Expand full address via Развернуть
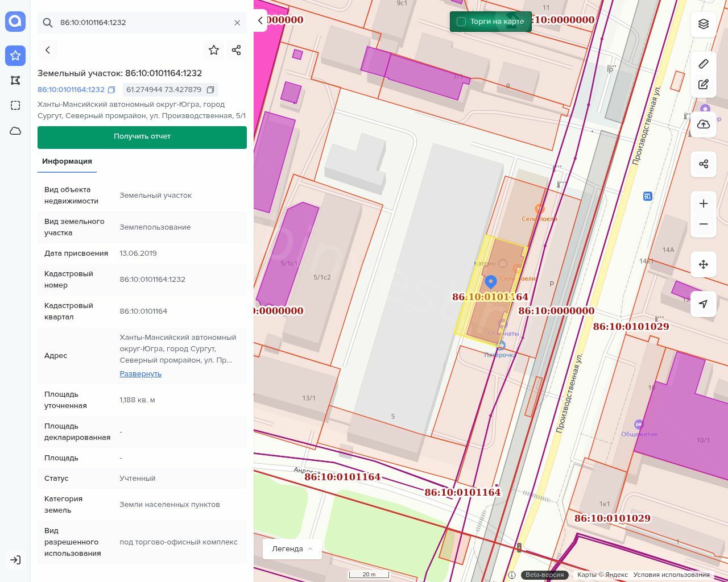 pos(140,373)
